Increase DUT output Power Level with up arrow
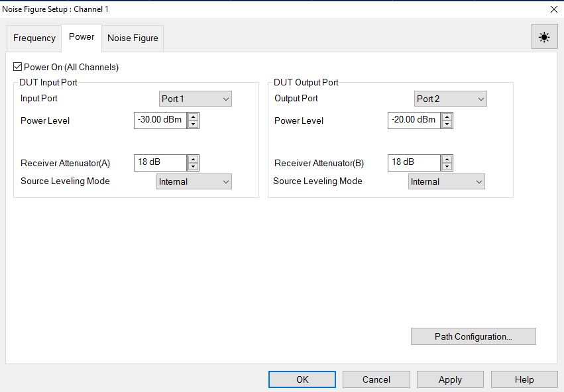Image resolution: width=564 pixels, height=392 pixels. point(447,117)
